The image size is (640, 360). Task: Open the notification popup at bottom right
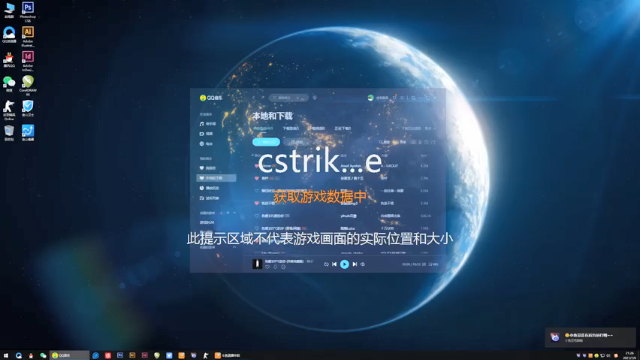coord(590,337)
